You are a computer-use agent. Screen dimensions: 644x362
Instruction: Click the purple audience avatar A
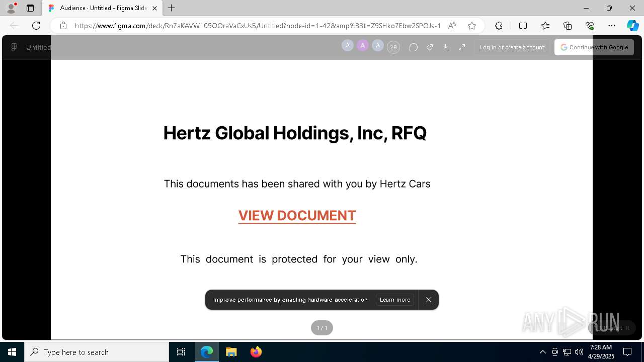tap(363, 46)
